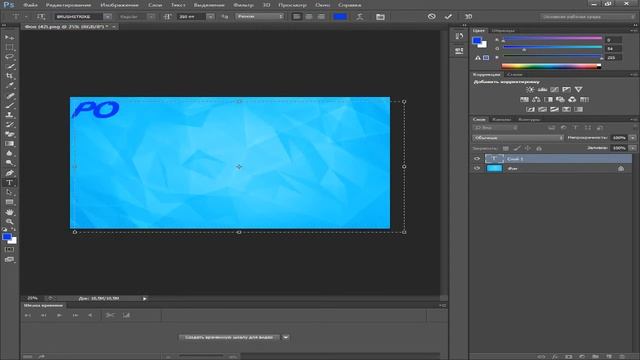Select the Zoom tool
Image resolution: width=640 pixels, height=360 pixels.
(9, 222)
